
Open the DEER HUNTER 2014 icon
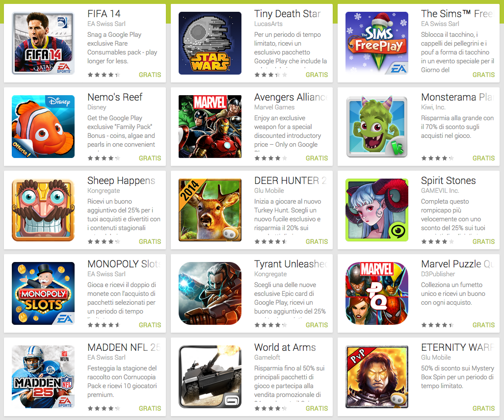pos(210,210)
